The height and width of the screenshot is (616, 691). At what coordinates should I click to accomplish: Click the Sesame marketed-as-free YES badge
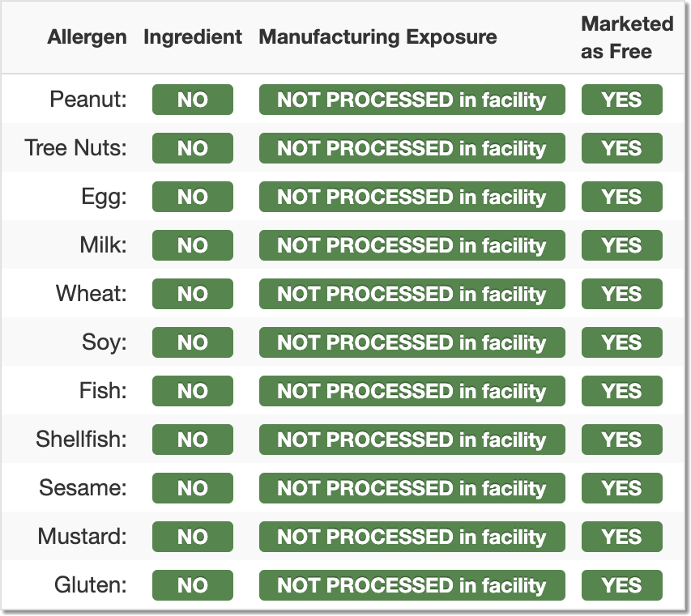tap(621, 488)
